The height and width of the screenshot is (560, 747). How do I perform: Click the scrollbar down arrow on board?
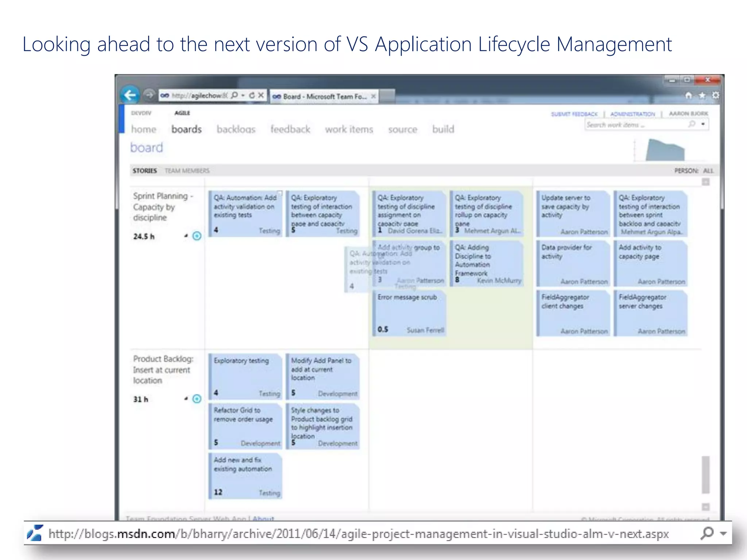pyautogui.click(x=706, y=507)
